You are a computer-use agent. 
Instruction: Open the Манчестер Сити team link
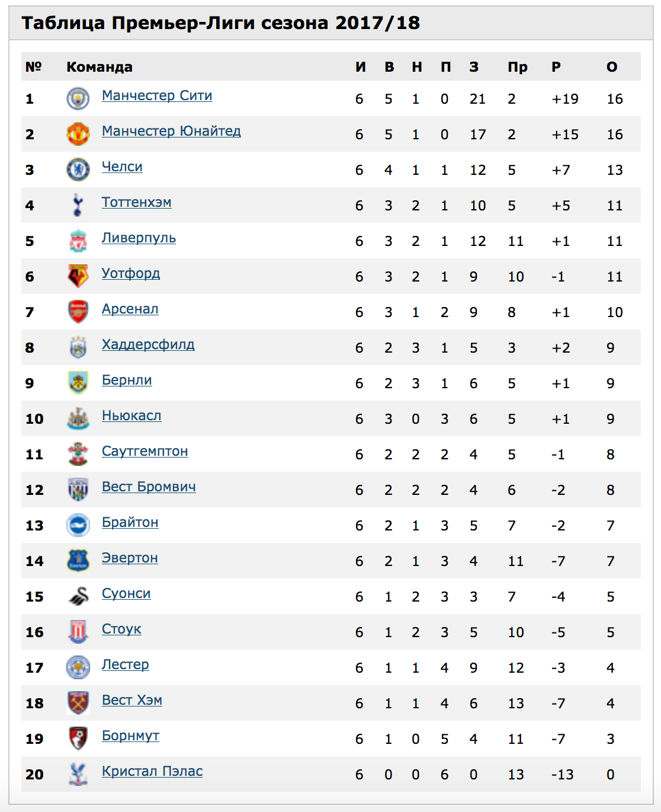(x=157, y=95)
